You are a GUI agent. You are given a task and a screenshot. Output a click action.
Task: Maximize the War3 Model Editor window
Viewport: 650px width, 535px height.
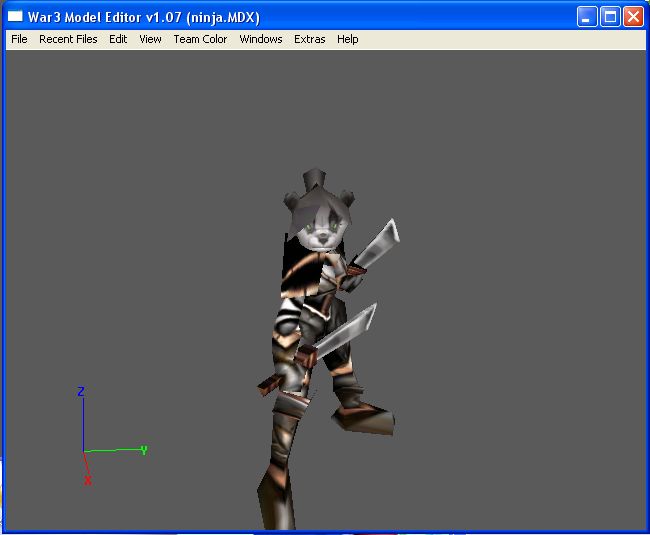tap(610, 17)
